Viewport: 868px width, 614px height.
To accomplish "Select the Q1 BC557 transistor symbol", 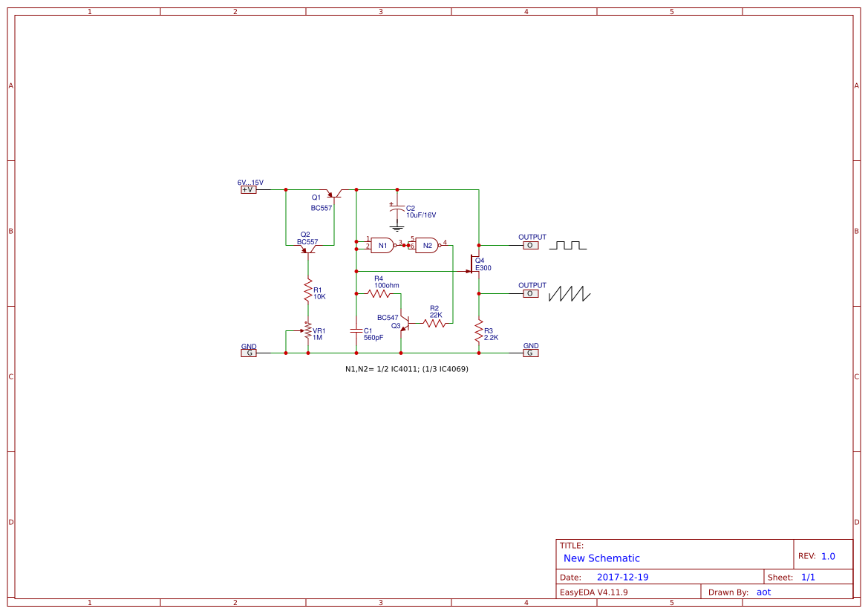I will pos(334,195).
